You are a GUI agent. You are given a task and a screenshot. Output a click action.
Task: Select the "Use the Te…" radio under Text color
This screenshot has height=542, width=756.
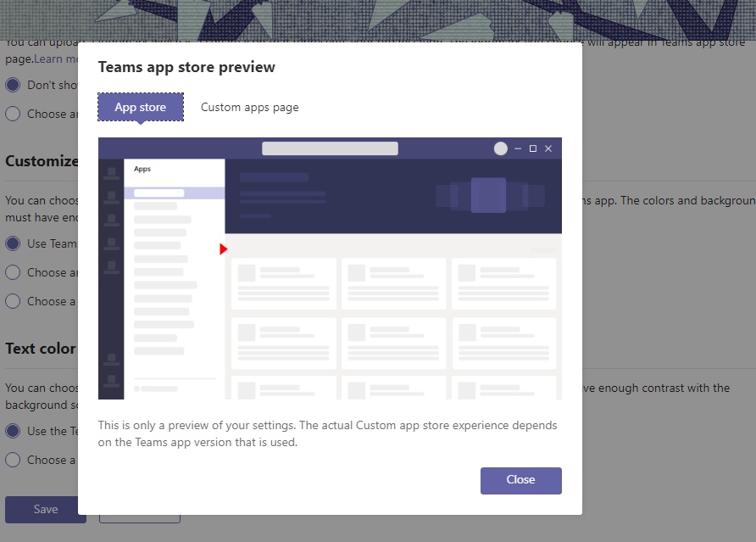(13, 431)
